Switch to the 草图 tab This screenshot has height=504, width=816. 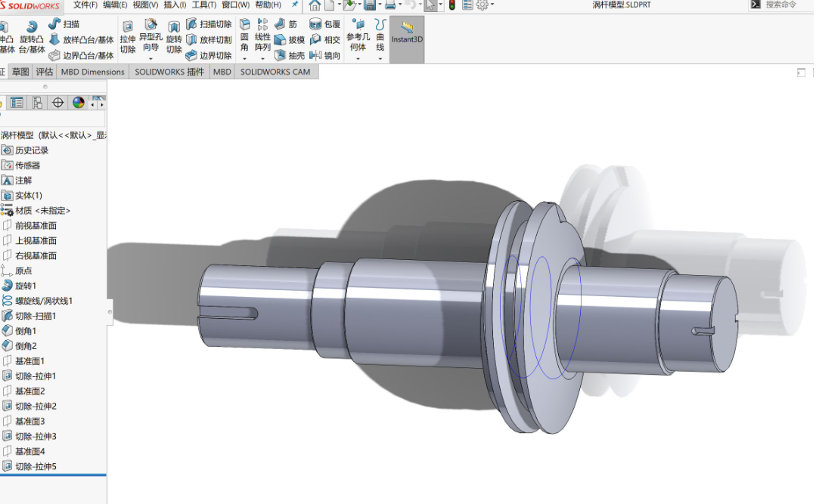point(21,72)
